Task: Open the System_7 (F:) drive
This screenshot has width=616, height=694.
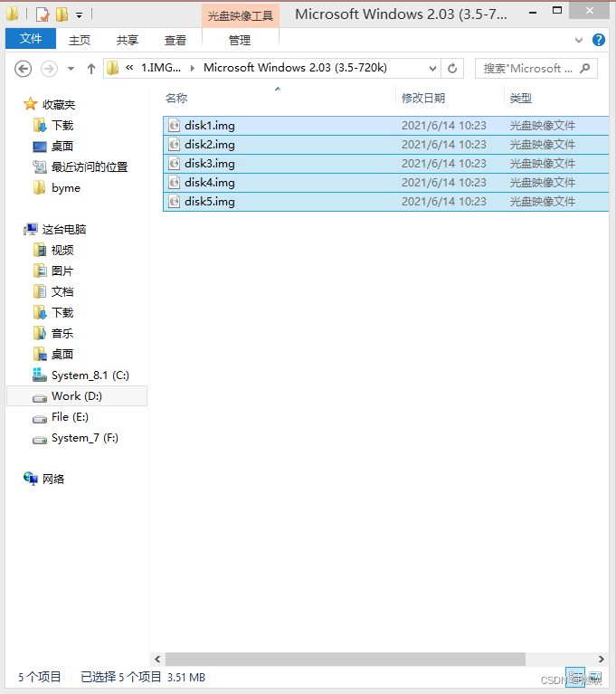Action: tap(85, 438)
